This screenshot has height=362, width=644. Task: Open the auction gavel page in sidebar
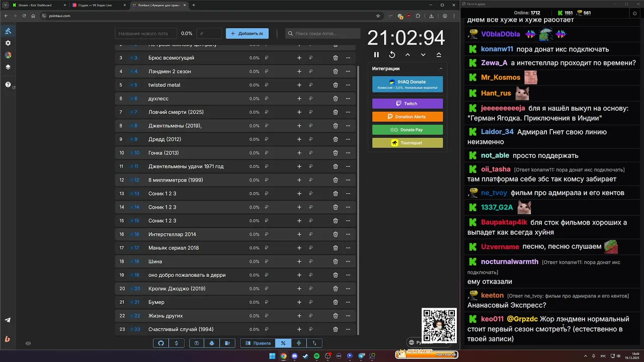[x=8, y=31]
